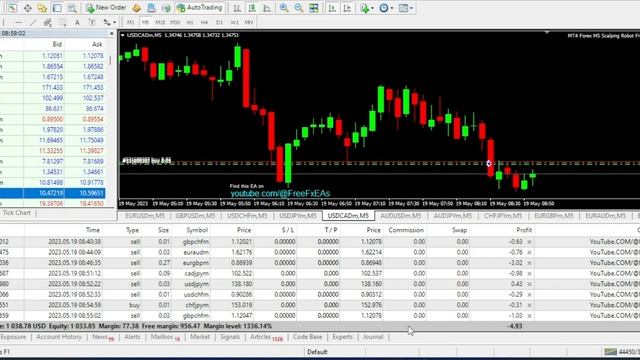Image resolution: width=640 pixels, height=360 pixels.
Task: Switch chart to bar chart type
Action: (x=237, y=8)
